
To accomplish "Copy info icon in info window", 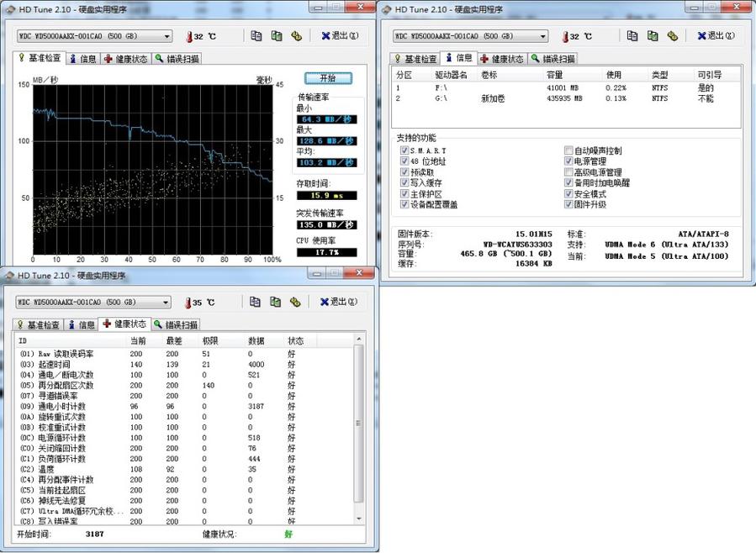I will 632,35.
